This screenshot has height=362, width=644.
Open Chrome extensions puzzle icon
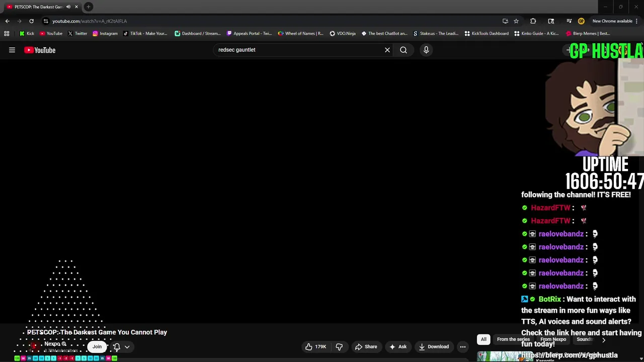pos(533,21)
